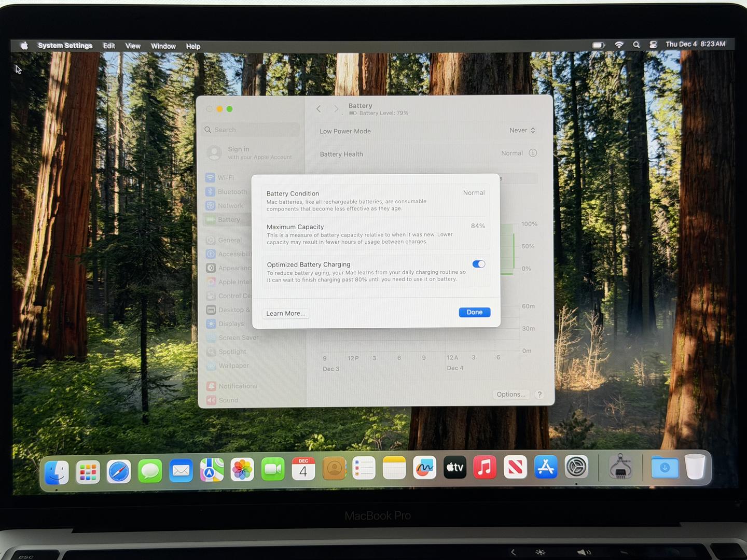Click the Battery Condition 'Normal' value

pyautogui.click(x=474, y=193)
